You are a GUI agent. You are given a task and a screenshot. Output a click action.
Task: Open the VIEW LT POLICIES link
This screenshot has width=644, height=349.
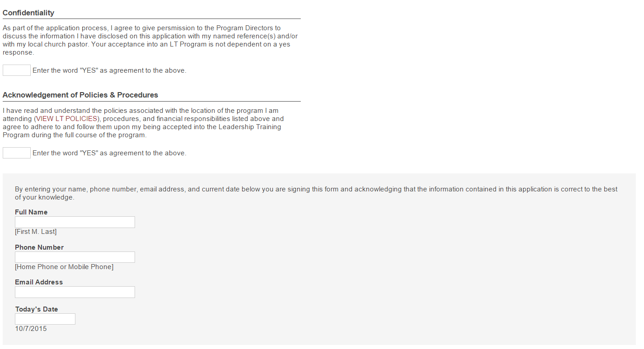tap(66, 119)
